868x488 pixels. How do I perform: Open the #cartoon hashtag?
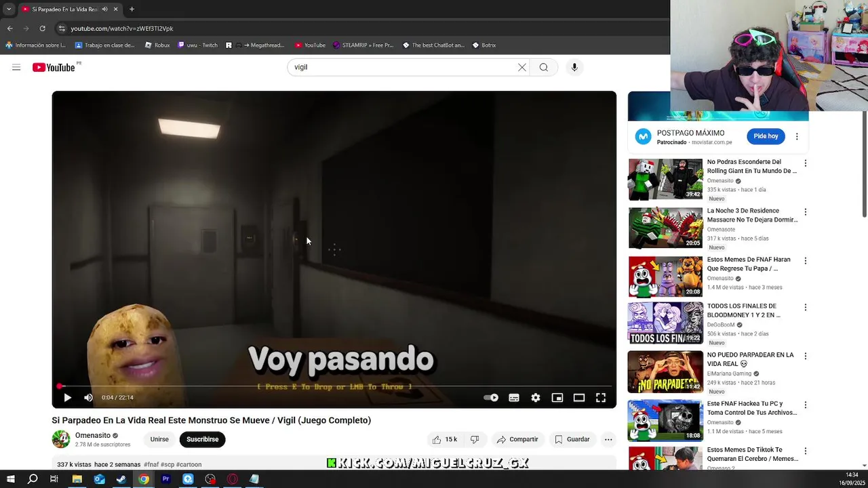[x=189, y=465]
